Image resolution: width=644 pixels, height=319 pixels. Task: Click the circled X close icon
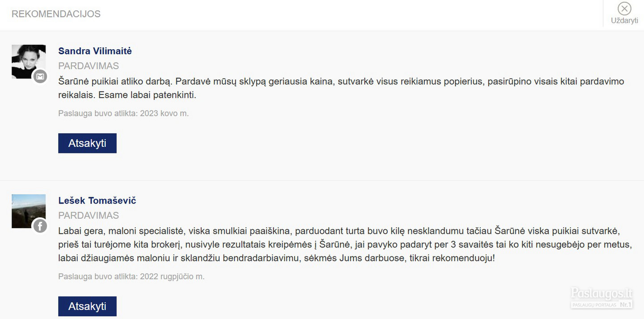[624, 9]
